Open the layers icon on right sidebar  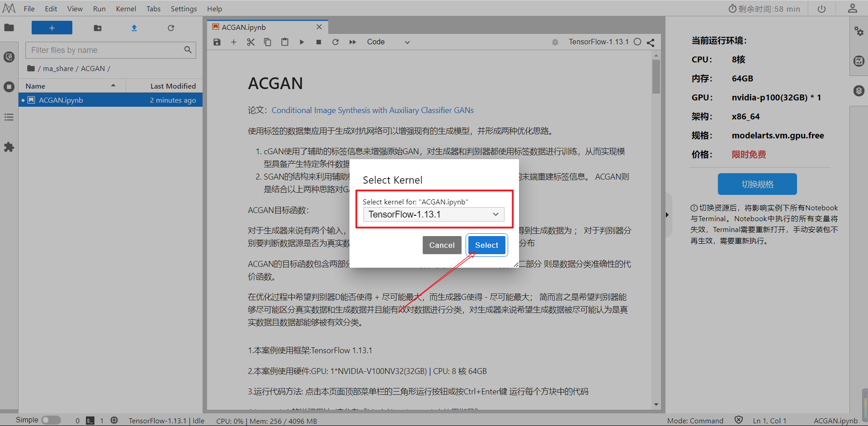point(859,91)
